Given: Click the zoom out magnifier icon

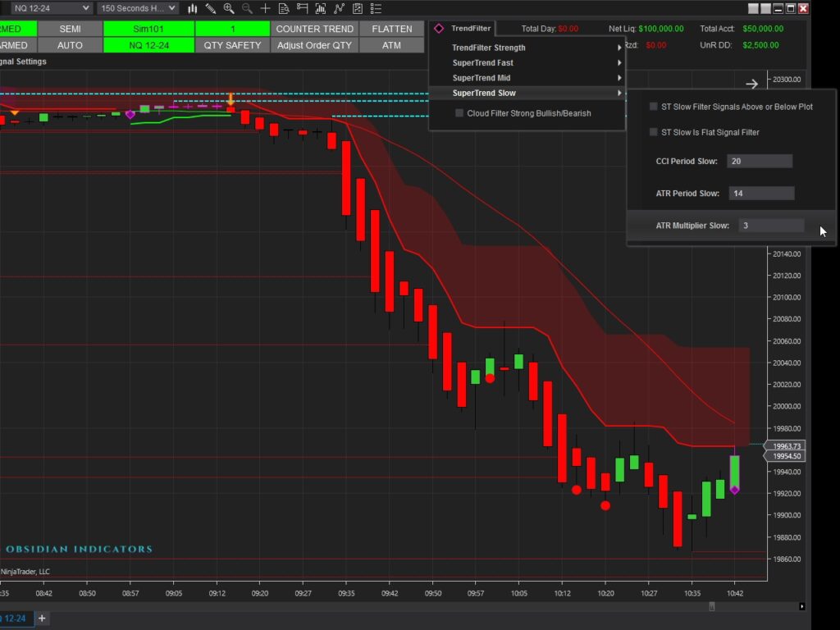Looking at the screenshot, I should (247, 8).
